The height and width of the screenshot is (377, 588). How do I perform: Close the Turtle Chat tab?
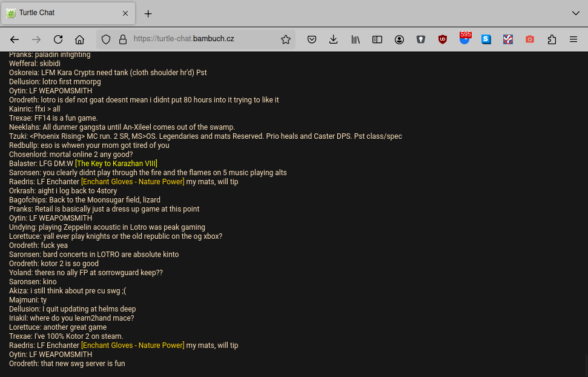point(125,13)
